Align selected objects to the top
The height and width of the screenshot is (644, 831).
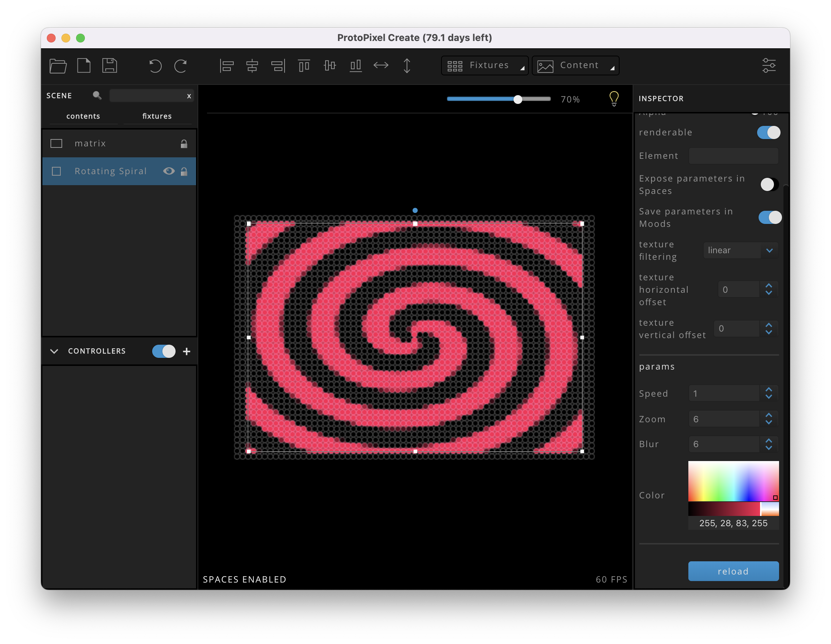[x=304, y=66]
